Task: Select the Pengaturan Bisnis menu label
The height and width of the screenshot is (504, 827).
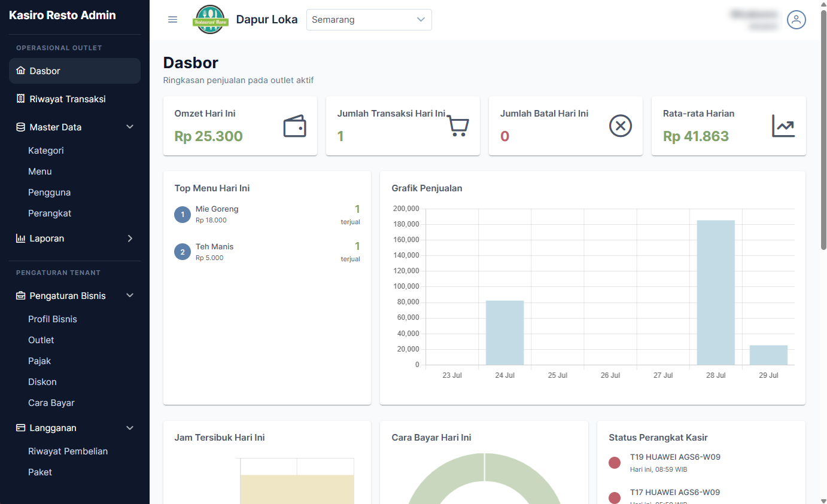Action: pos(68,295)
